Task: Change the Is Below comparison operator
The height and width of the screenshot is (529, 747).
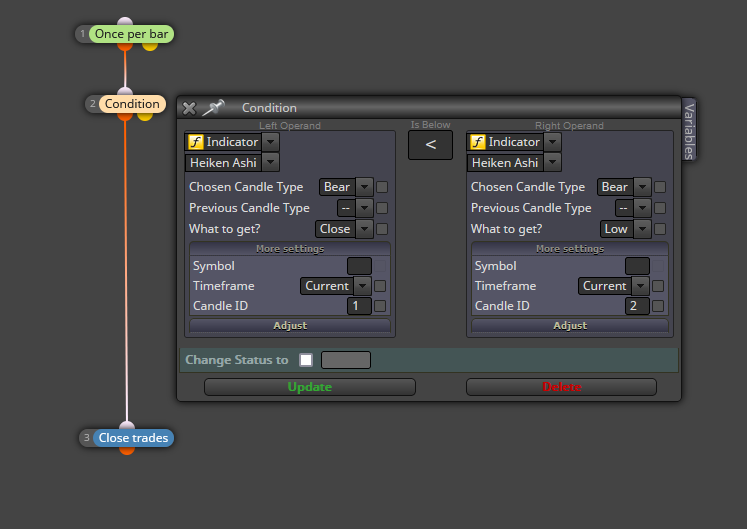Action: tap(430, 145)
